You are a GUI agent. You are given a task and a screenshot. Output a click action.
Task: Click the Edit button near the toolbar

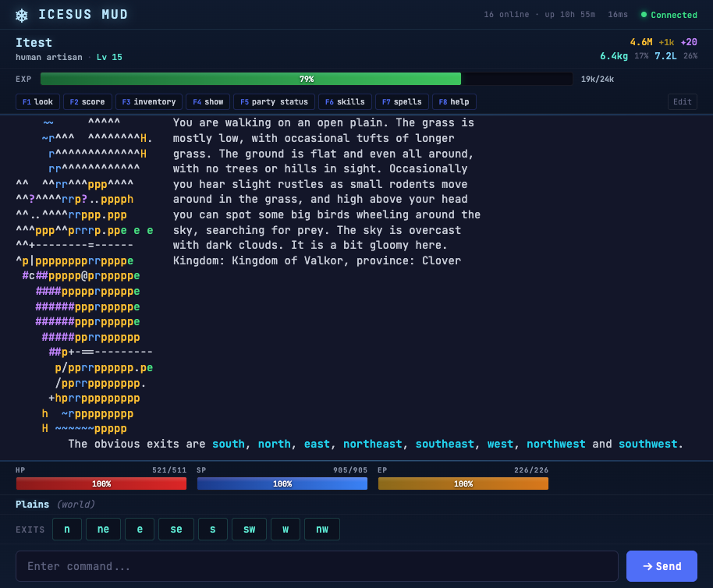point(682,101)
